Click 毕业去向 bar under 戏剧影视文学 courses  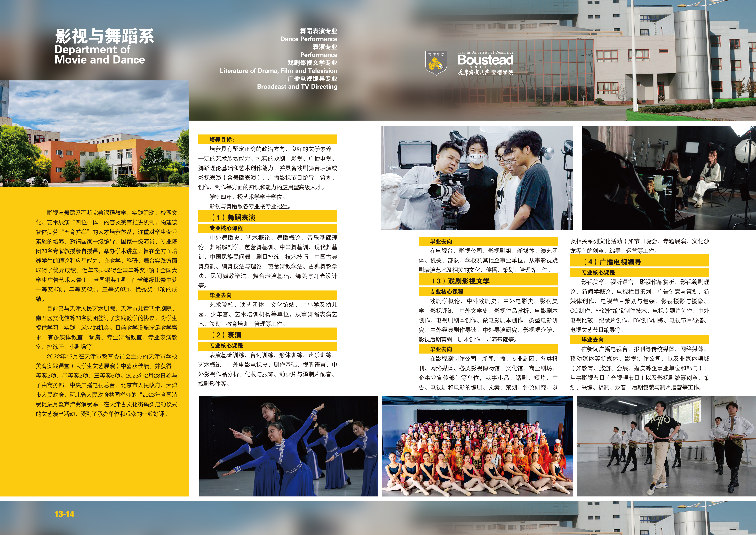pos(488,349)
